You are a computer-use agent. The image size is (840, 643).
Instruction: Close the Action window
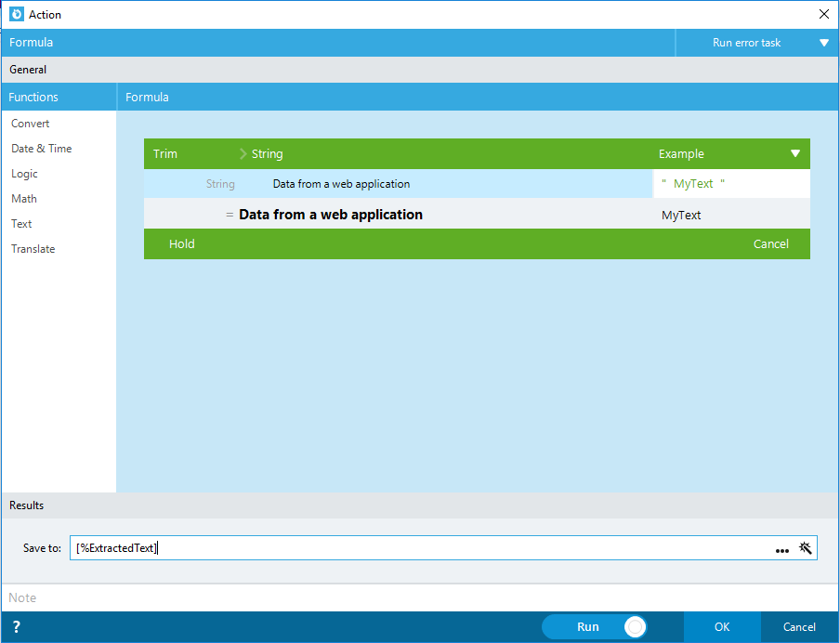point(824,15)
